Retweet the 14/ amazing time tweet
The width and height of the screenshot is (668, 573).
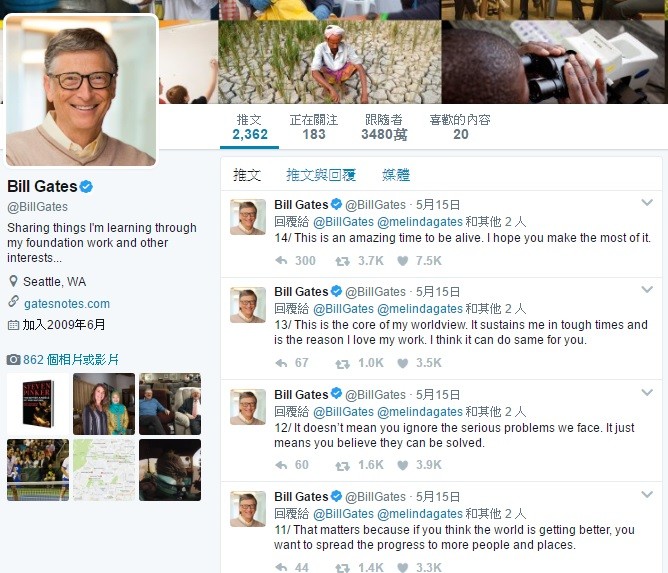(x=343, y=261)
